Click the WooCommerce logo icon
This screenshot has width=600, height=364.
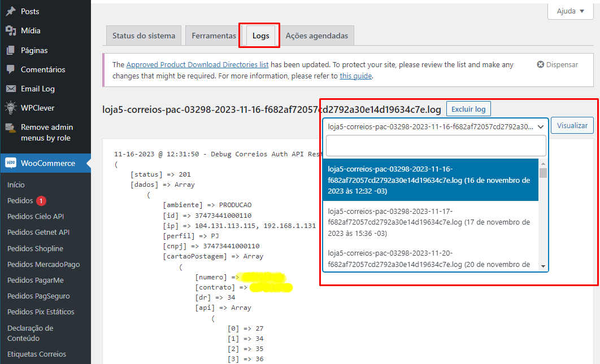click(11, 163)
